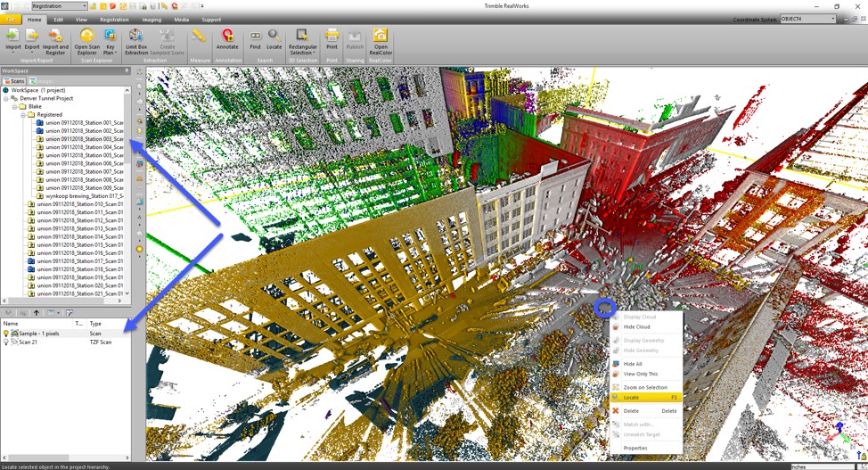Viewport: 868px width, 470px height.
Task: Open the Key Plan tool
Action: [111, 40]
